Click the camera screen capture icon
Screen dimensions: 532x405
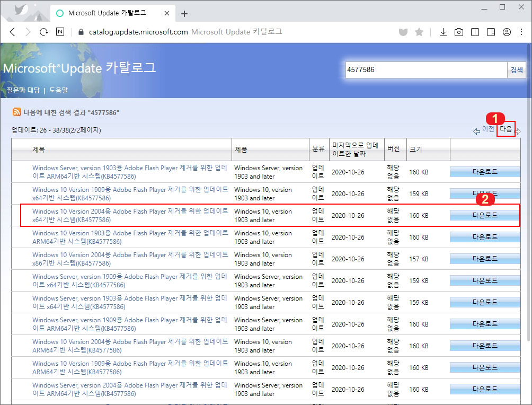click(459, 32)
